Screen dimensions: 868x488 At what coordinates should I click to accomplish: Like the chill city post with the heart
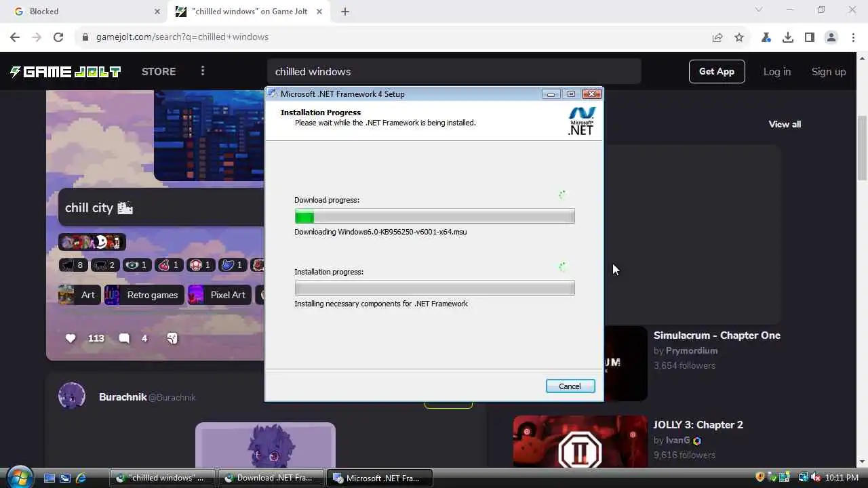point(71,338)
